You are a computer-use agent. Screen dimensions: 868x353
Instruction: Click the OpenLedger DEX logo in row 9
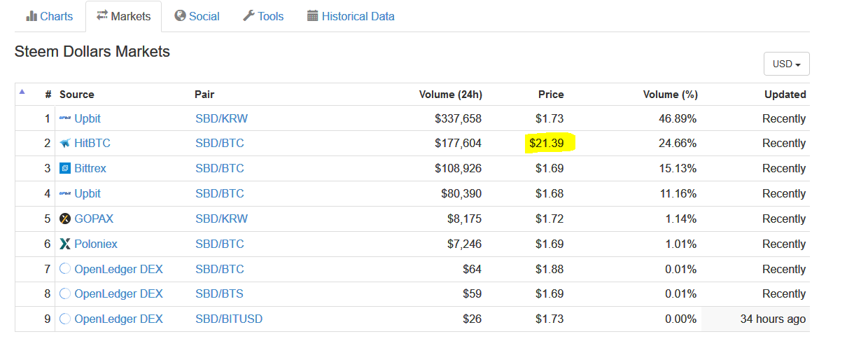click(65, 319)
